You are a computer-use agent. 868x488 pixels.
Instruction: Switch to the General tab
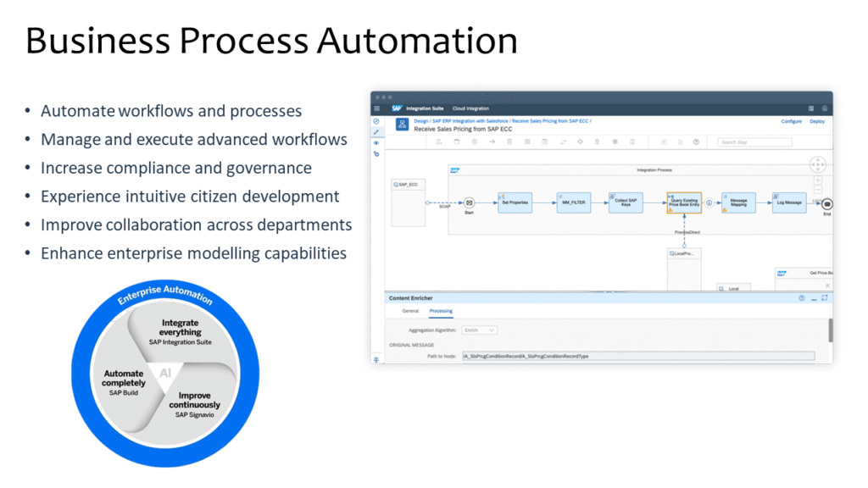pos(410,311)
